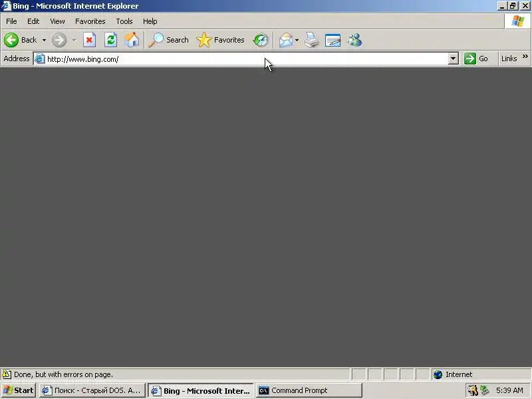The image size is (532, 399).
Task: Open the Windows Start menu
Action: coord(18,390)
